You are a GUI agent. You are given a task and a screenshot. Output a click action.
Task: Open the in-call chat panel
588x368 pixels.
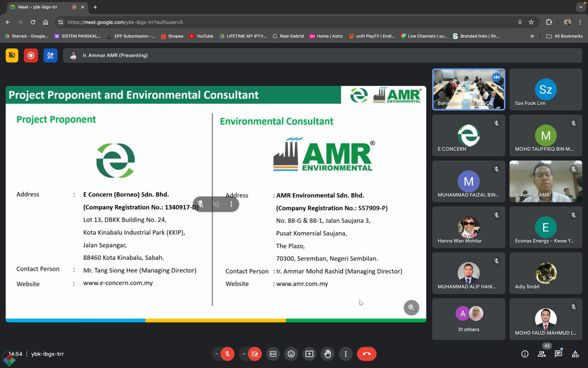click(559, 354)
